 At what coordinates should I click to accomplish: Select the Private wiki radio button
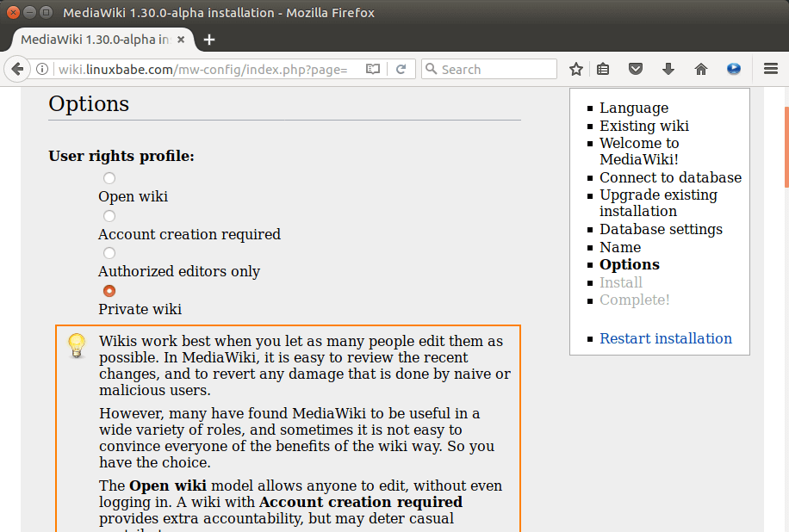[109, 291]
